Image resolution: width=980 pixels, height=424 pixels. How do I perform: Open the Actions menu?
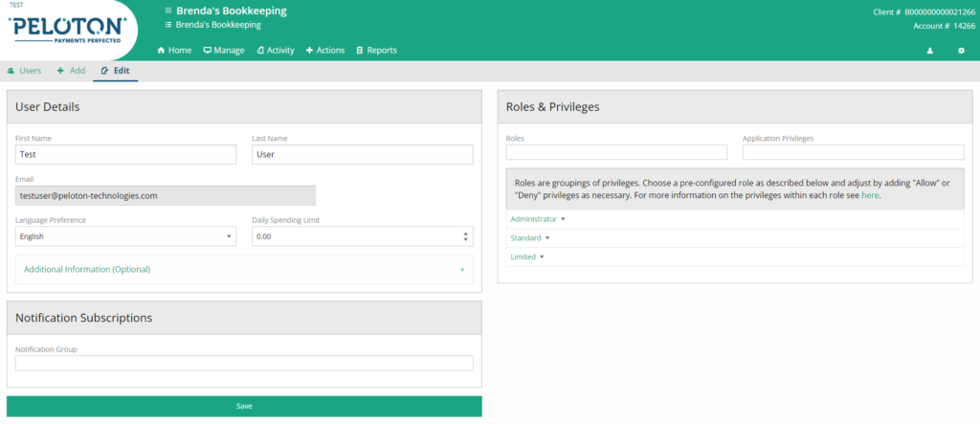[325, 51]
